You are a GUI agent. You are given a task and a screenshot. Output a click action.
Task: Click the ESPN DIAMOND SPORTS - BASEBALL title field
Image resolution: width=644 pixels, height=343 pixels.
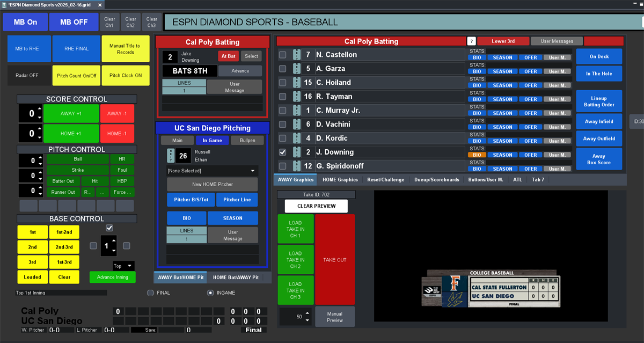point(403,23)
